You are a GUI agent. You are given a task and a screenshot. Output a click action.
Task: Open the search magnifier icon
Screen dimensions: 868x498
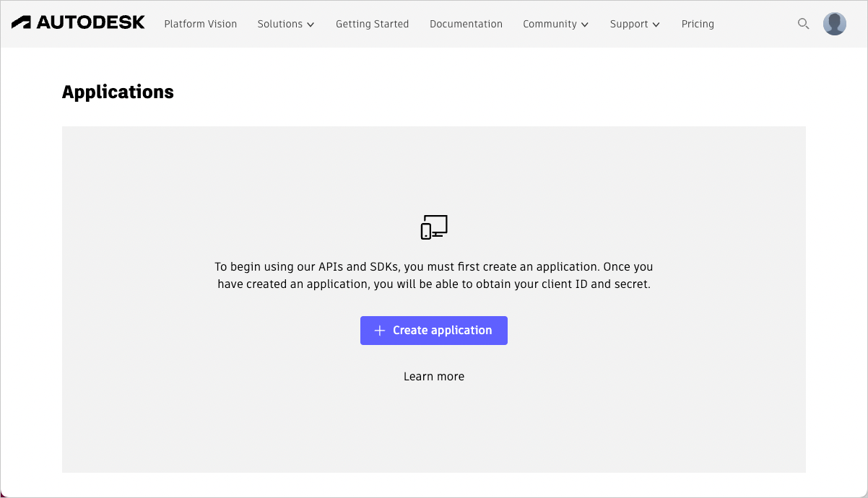803,24
